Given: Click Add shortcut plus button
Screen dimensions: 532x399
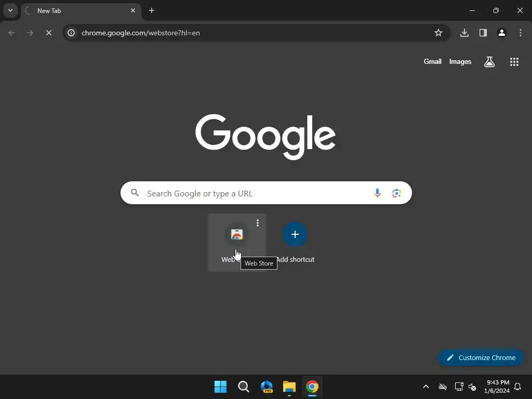Looking at the screenshot, I should (295, 234).
